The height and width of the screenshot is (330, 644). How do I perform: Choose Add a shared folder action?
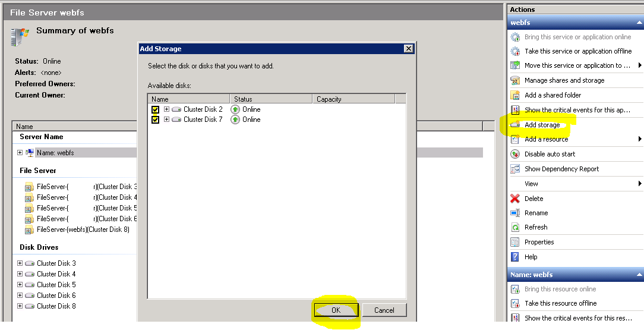[x=553, y=95]
